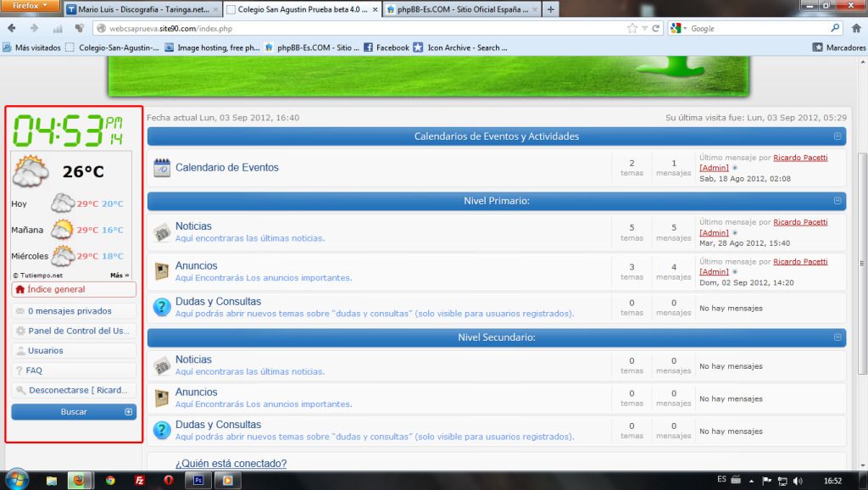
Task: Click the Firefox forward arrow
Action: click(x=34, y=28)
